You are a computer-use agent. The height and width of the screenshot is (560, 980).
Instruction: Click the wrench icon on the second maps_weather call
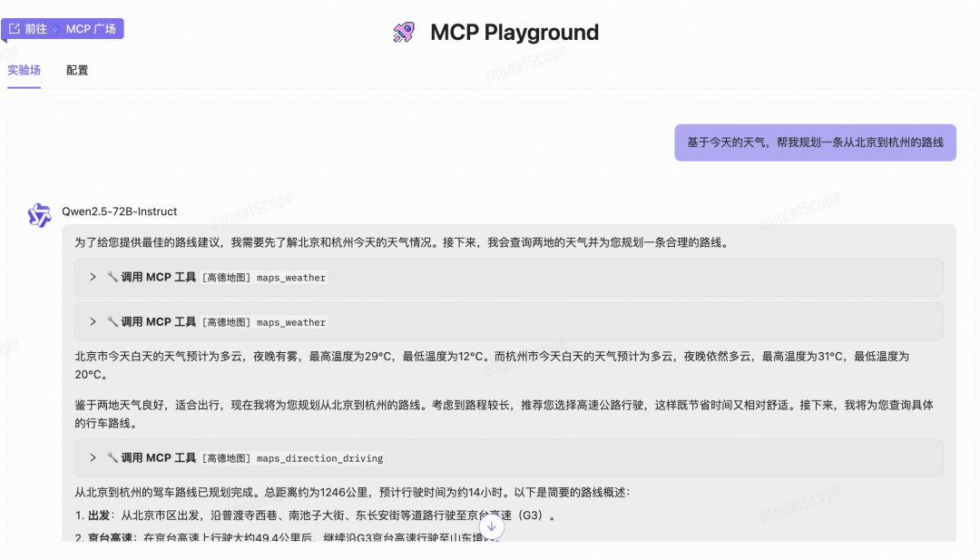coord(113,321)
